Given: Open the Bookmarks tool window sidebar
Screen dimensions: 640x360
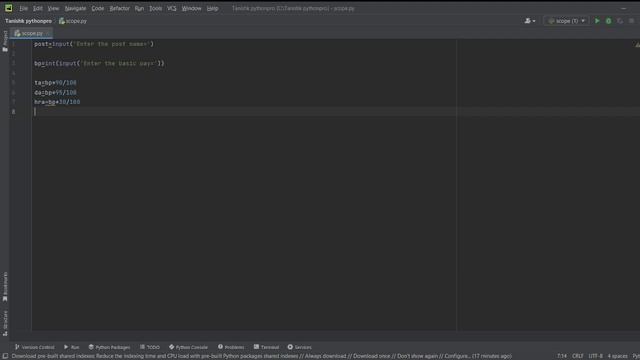Looking at the screenshot, I should pos(5,287).
